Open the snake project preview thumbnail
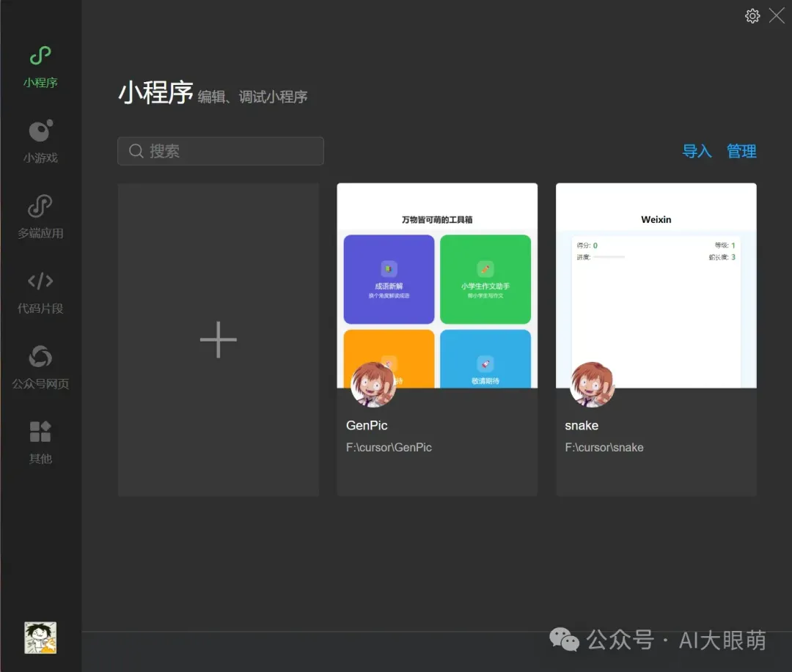The image size is (792, 672). pos(656,286)
